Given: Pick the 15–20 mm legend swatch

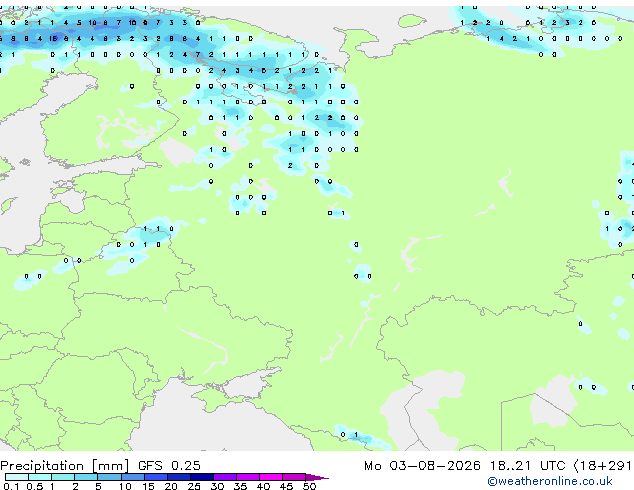Looking at the screenshot, I should point(155,477).
